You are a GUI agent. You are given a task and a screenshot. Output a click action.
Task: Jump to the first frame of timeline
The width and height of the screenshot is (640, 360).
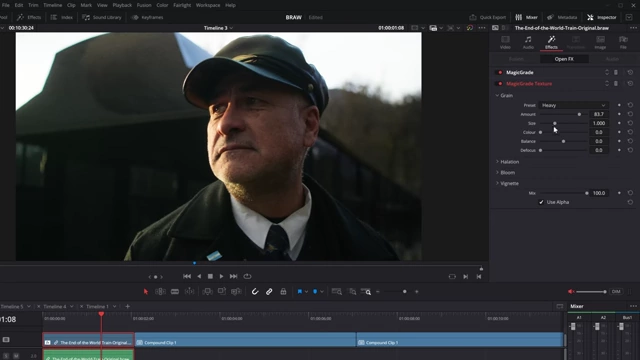(187, 276)
